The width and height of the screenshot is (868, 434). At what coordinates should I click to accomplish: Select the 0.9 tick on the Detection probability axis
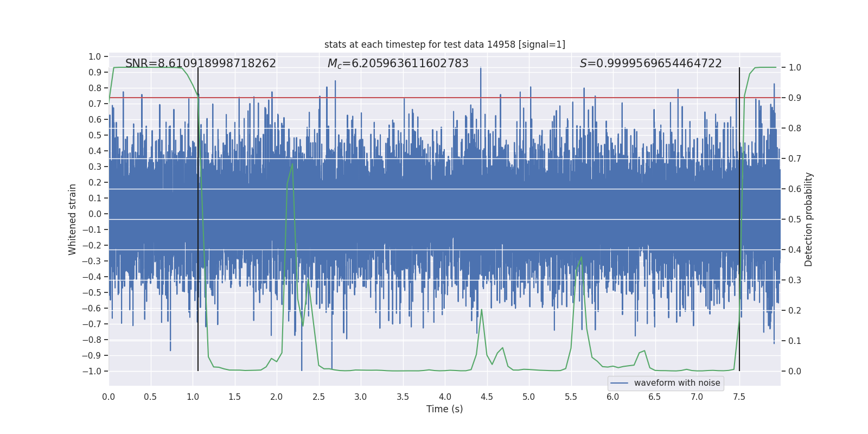(795, 98)
